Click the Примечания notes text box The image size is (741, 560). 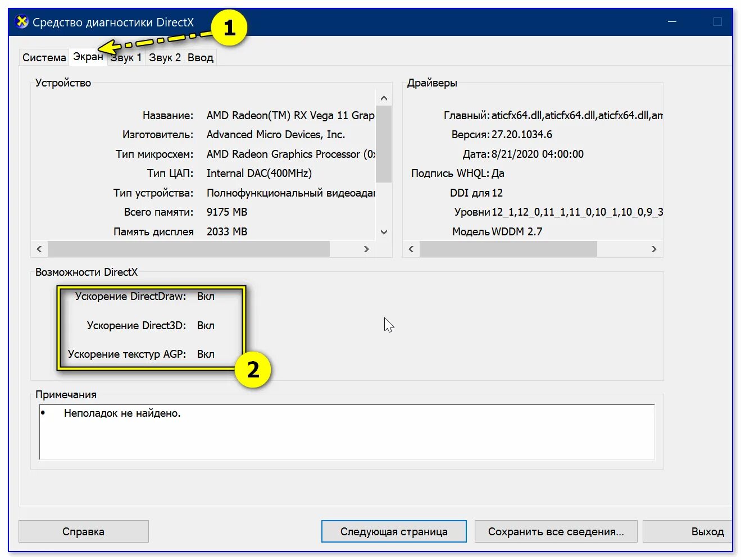click(x=347, y=432)
